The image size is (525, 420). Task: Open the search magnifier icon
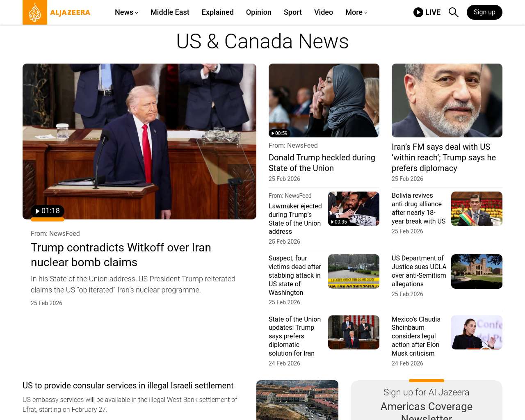tap(453, 12)
